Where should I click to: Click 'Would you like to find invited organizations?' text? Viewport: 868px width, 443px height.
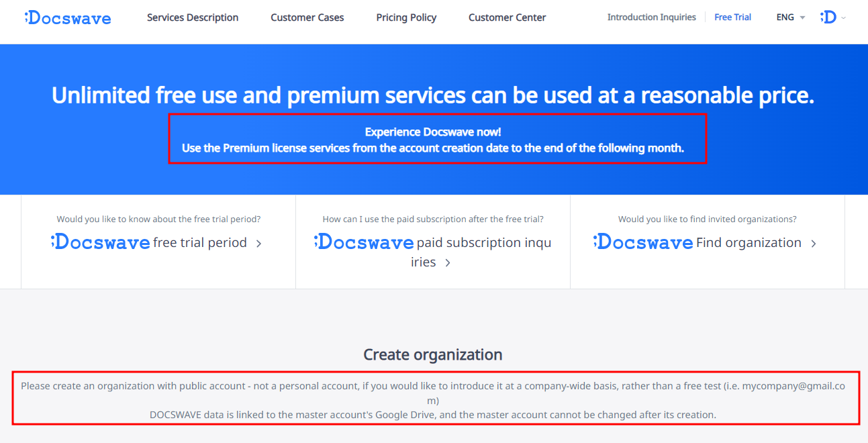point(708,219)
